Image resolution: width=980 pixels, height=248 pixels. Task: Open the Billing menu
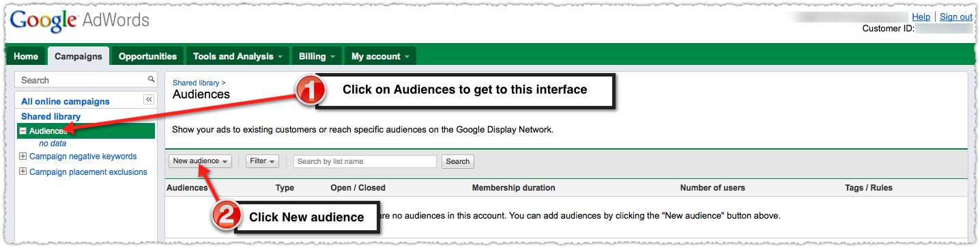coord(317,57)
